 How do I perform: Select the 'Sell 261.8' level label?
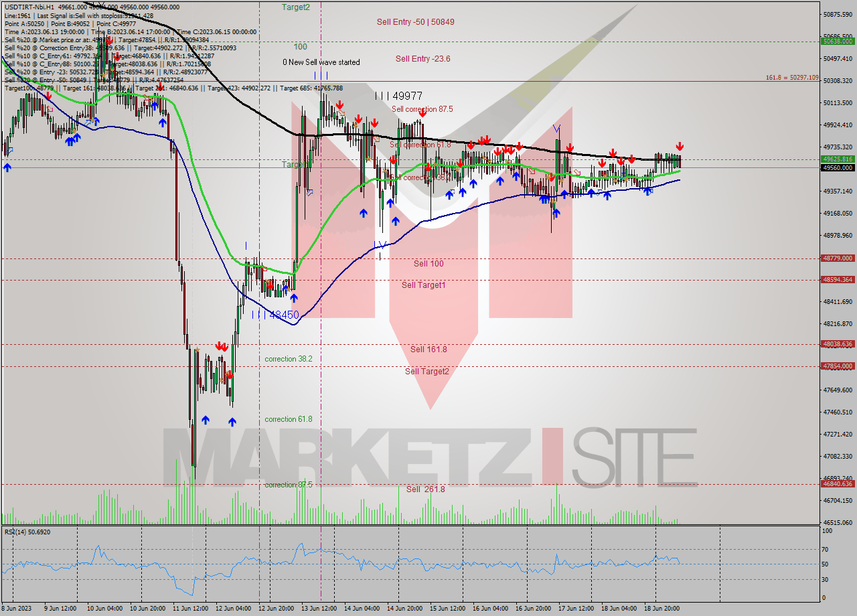[x=426, y=489]
